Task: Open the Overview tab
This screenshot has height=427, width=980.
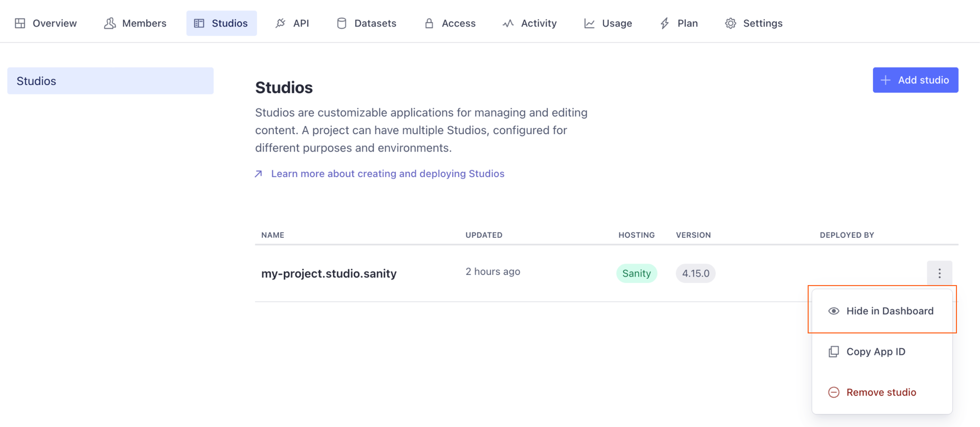Action: coord(46,23)
